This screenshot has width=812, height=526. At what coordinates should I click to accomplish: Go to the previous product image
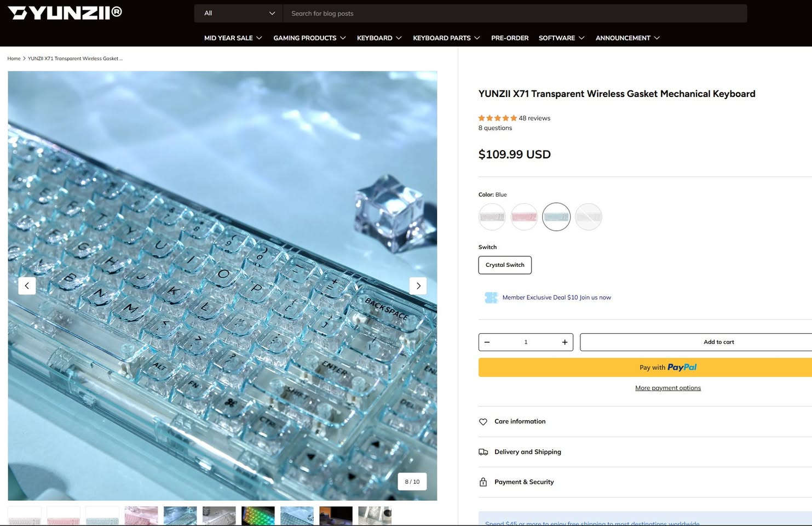[x=27, y=286]
